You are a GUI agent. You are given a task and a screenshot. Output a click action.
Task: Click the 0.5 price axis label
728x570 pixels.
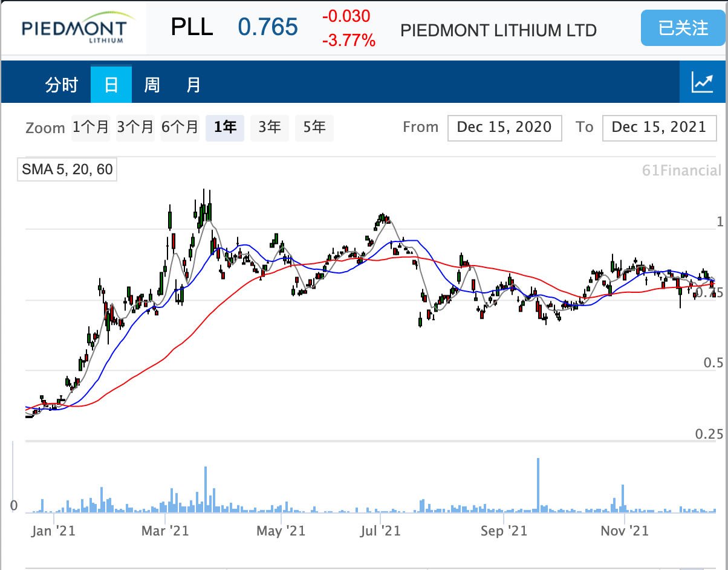[x=713, y=363]
